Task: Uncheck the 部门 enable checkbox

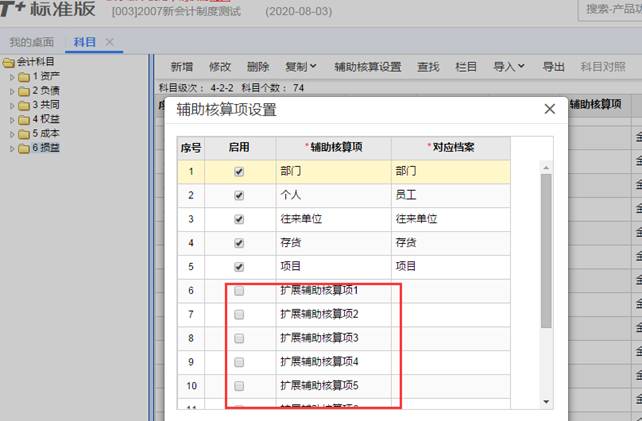Action: pyautogui.click(x=238, y=171)
